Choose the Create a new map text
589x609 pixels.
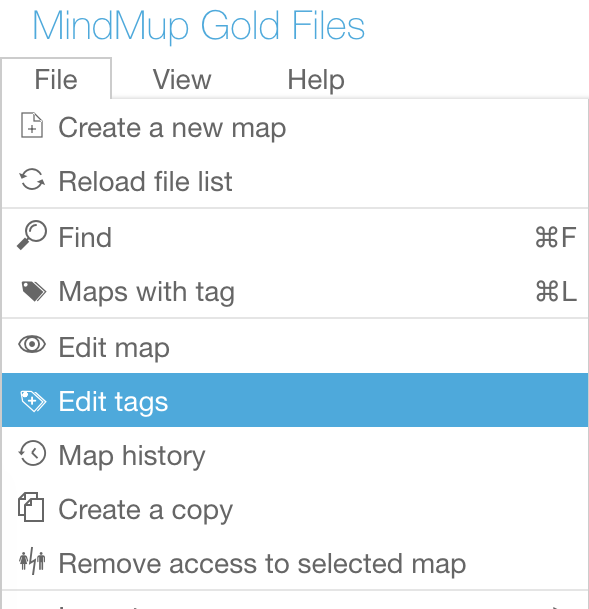172,127
